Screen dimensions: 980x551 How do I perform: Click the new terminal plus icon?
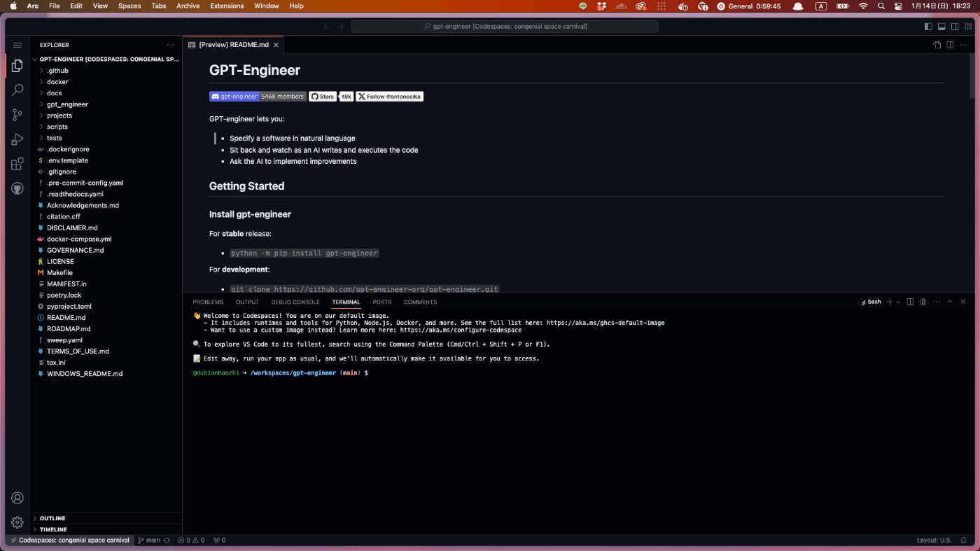(x=890, y=302)
